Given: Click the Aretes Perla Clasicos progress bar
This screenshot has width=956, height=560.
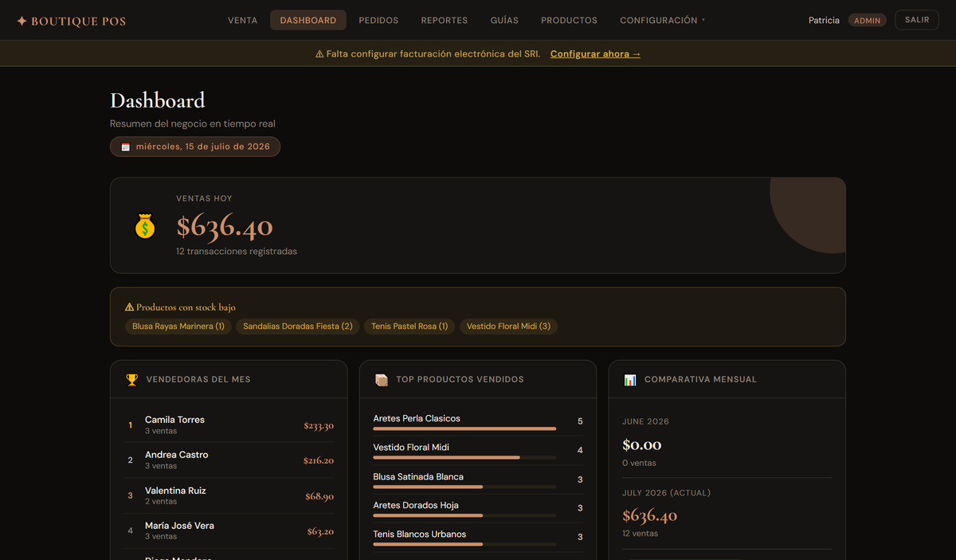Looking at the screenshot, I should tap(464, 429).
